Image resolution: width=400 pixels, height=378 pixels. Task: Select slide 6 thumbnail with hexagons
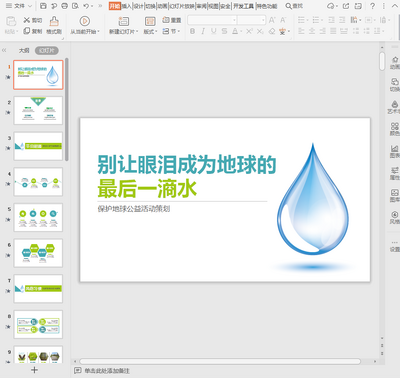point(38,253)
